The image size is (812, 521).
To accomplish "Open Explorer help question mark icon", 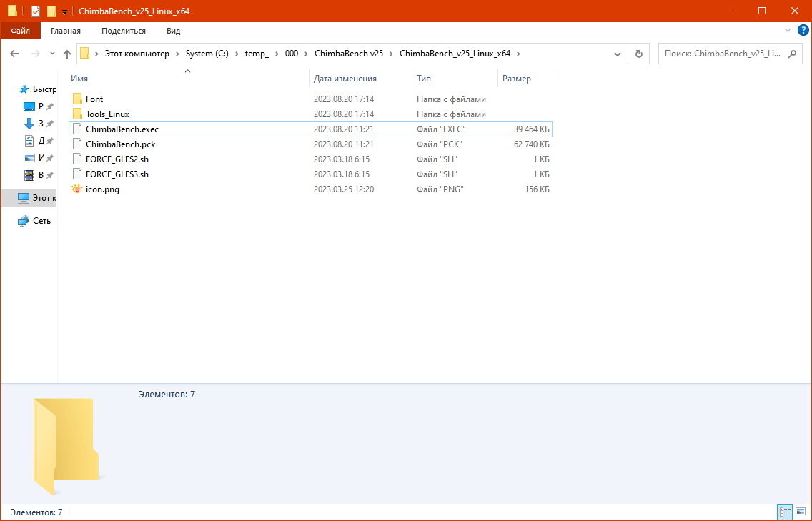I will [x=803, y=31].
